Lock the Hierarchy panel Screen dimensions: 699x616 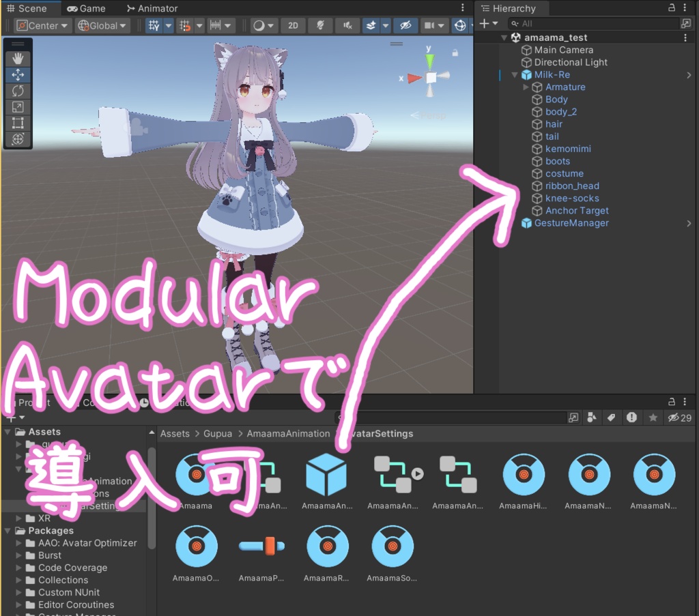[672, 8]
